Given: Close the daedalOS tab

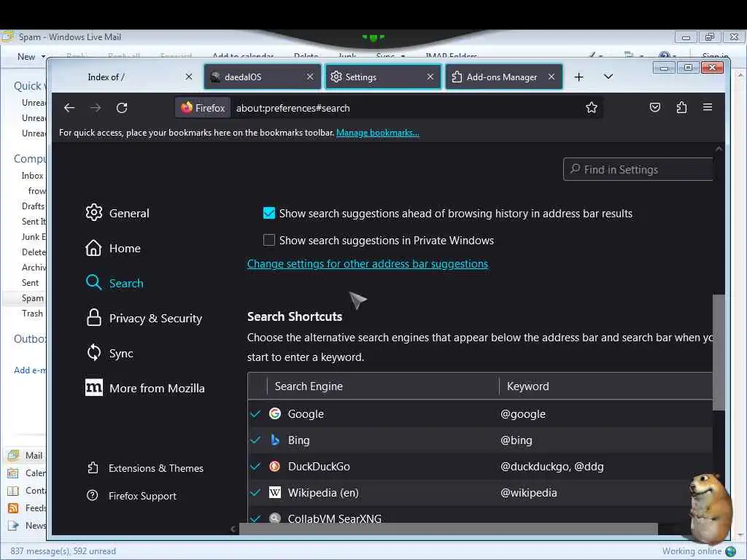Looking at the screenshot, I should coord(309,77).
